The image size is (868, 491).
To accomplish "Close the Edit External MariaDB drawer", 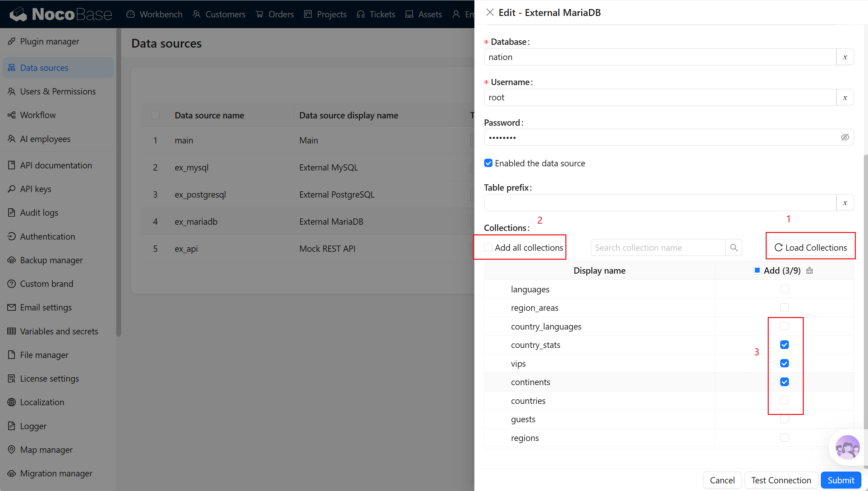I will pyautogui.click(x=490, y=13).
